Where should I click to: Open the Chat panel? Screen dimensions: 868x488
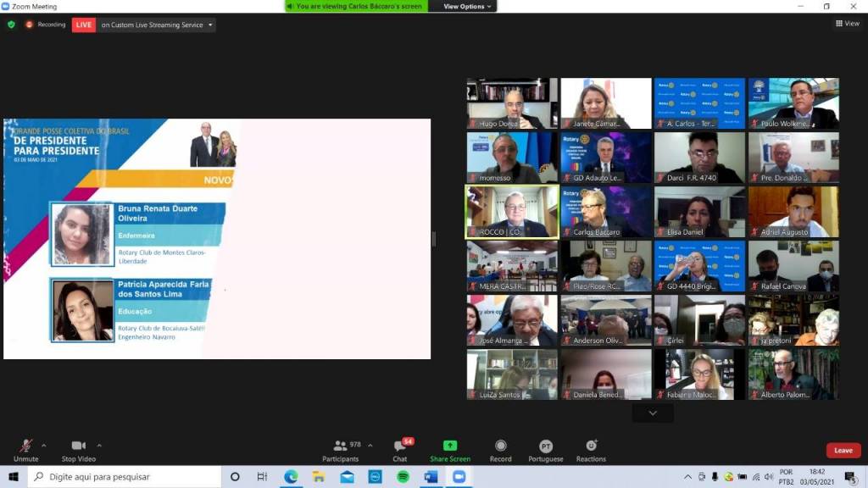[400, 446]
